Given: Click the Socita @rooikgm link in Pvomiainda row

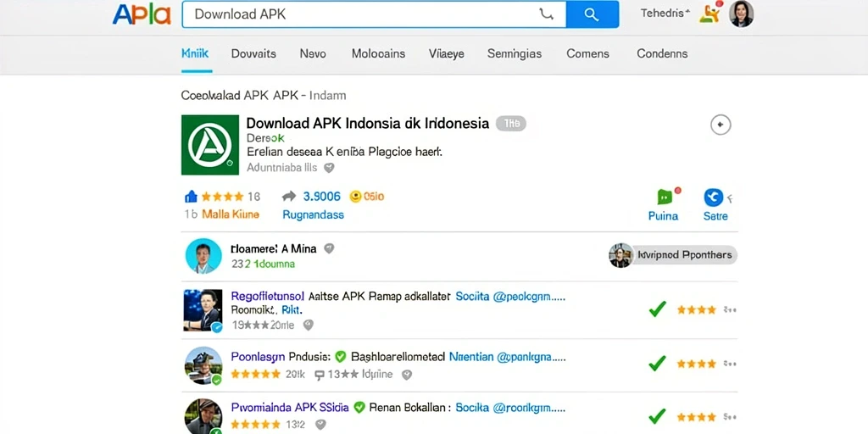Looking at the screenshot, I should click(x=509, y=408).
